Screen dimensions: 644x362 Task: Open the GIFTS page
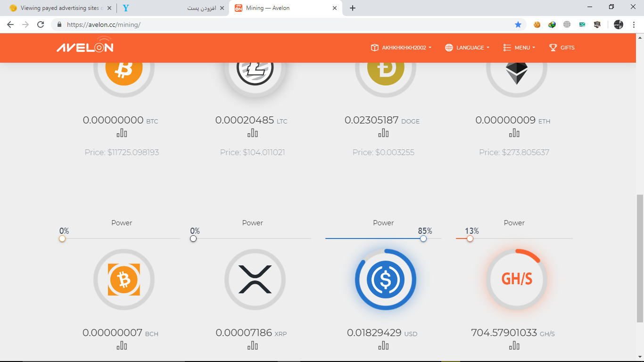[562, 48]
